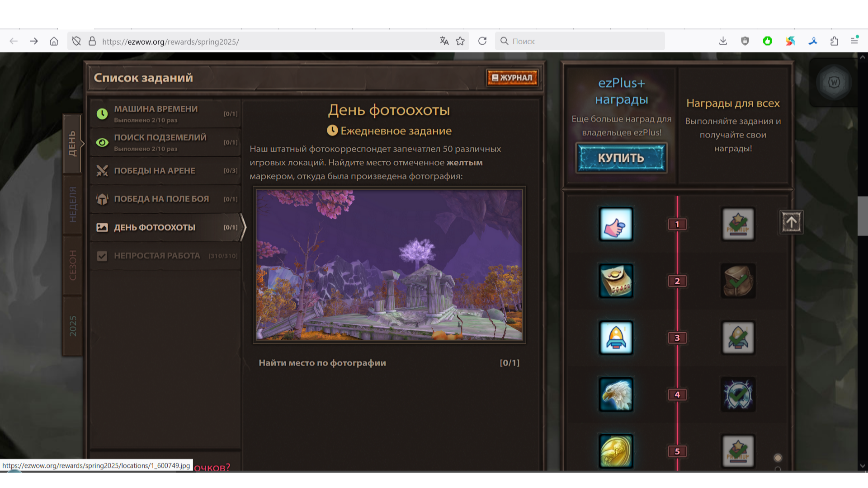Open the grey shield extension icon
The width and height of the screenshot is (868, 488).
745,41
